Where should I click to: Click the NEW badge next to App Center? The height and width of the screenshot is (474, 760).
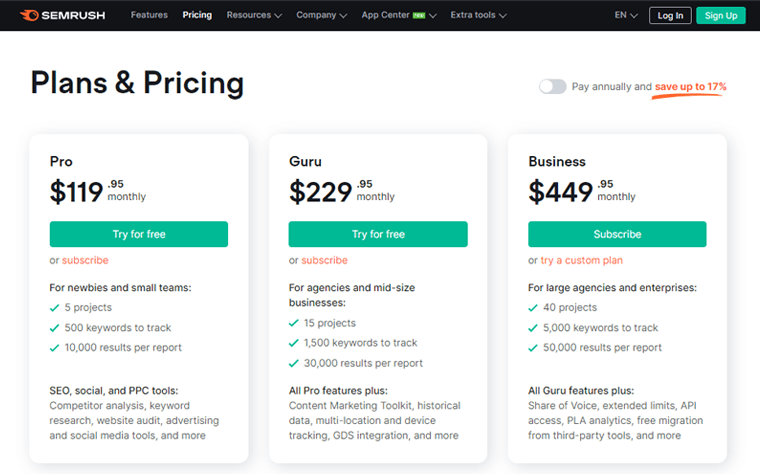[419, 16]
